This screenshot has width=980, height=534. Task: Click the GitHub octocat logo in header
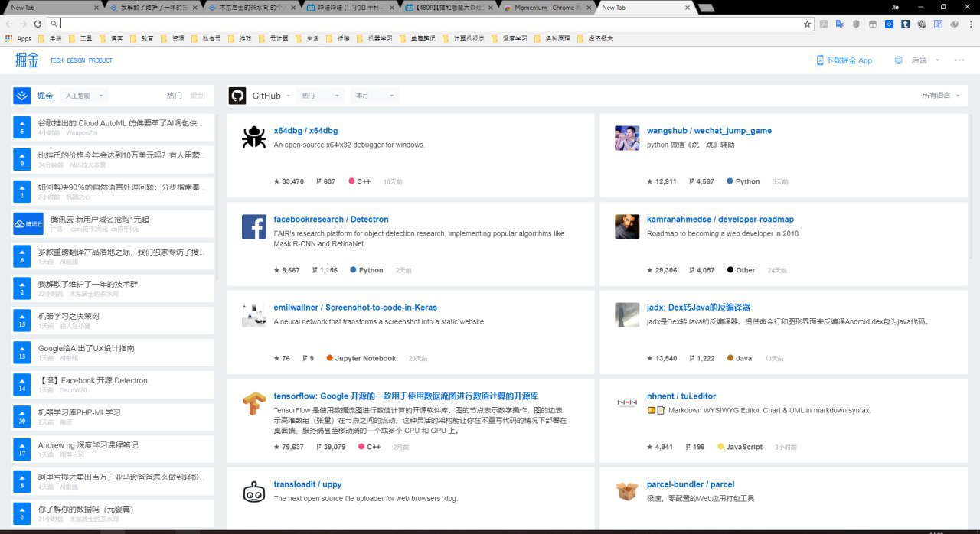237,96
